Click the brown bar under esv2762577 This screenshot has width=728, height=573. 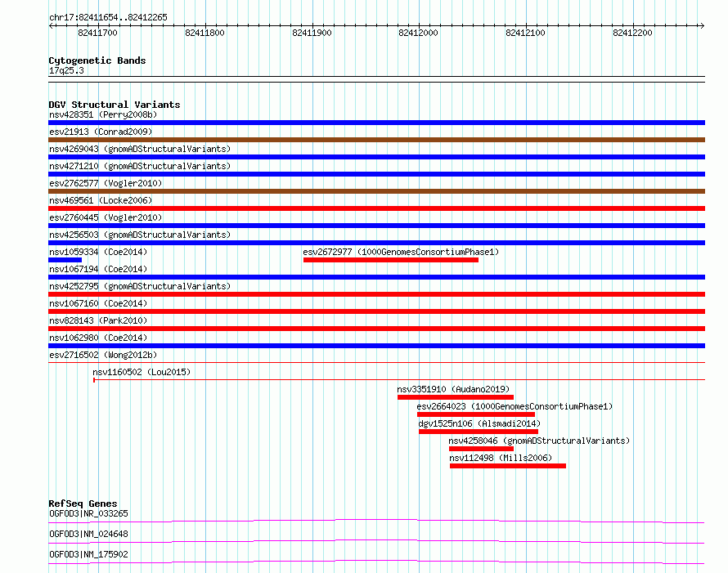point(376,191)
